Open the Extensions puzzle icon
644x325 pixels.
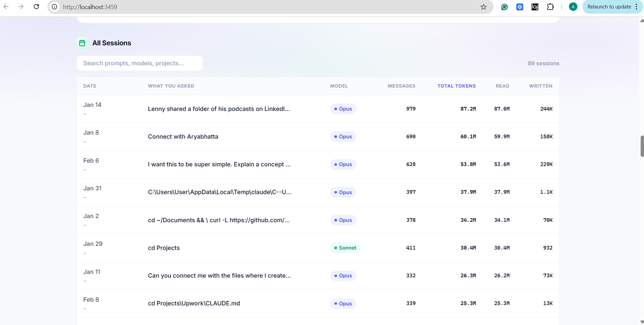pyautogui.click(x=550, y=7)
